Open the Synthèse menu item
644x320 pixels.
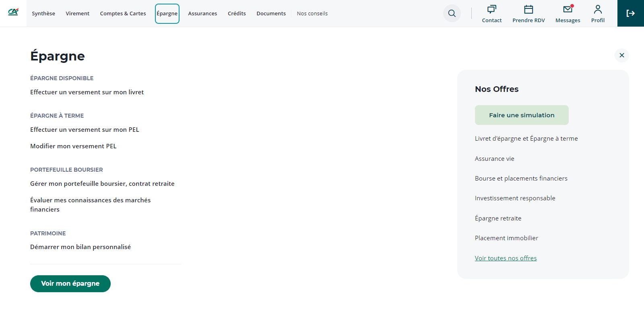click(x=43, y=14)
